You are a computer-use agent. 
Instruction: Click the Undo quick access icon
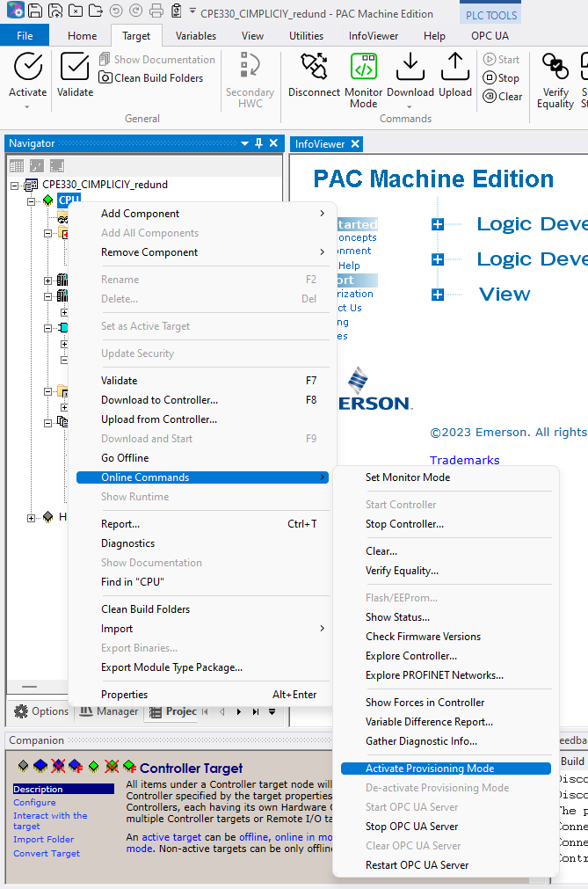point(115,11)
